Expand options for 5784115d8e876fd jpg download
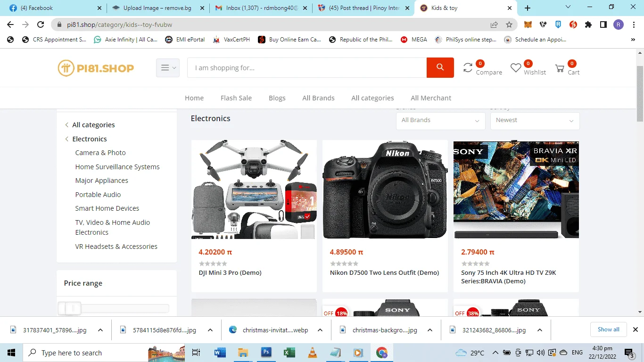 click(x=210, y=330)
